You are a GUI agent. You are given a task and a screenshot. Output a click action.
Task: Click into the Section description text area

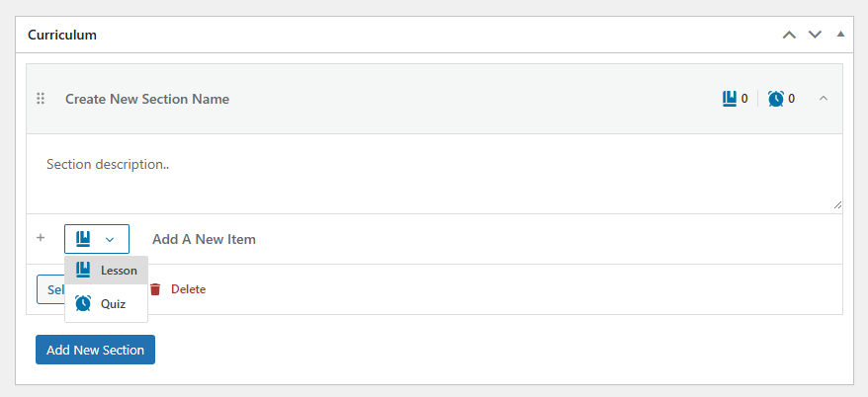pyautogui.click(x=435, y=174)
